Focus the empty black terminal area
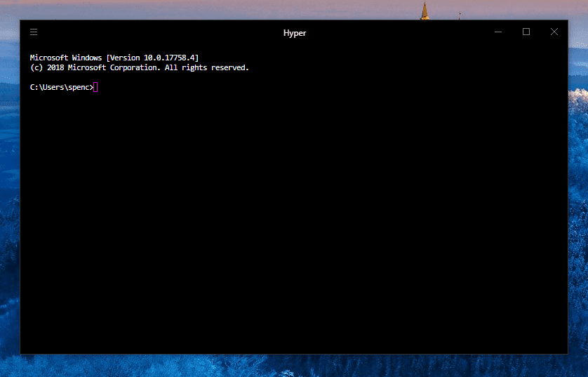This screenshot has width=588, height=377. pos(294,225)
